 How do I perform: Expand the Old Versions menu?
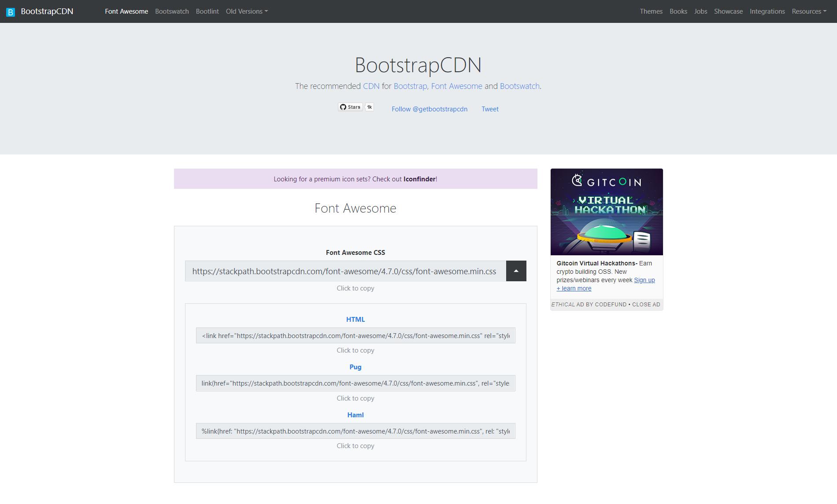246,11
